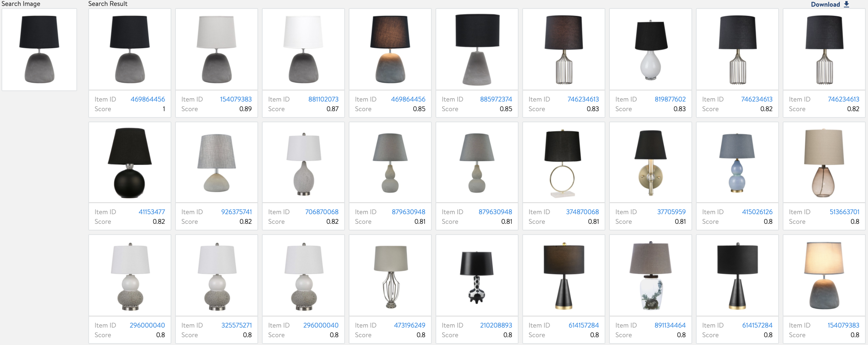Select the floral painted jar lamp thumbnail
Screen dimensions: 868x345
(x=651, y=276)
